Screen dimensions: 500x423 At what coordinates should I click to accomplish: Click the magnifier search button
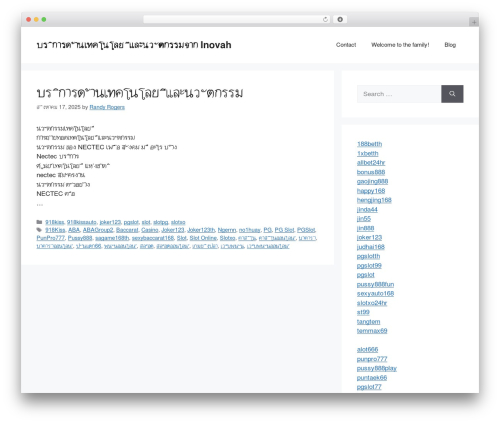(452, 94)
